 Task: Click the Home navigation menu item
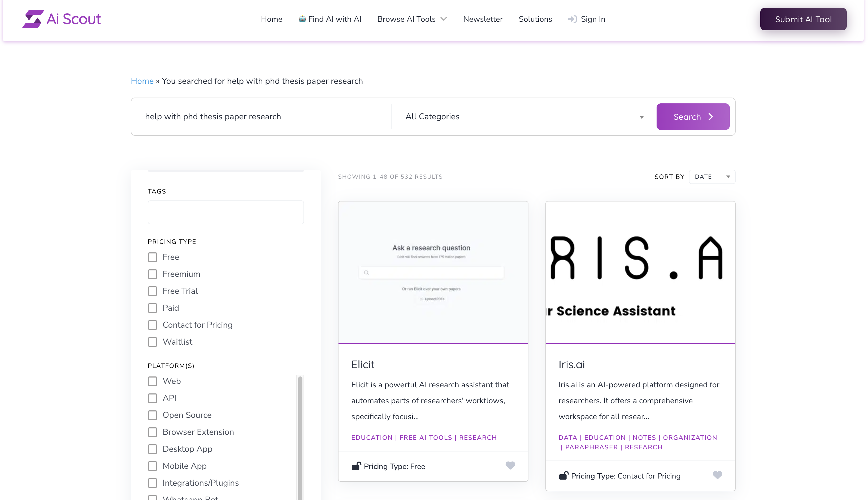click(x=271, y=19)
